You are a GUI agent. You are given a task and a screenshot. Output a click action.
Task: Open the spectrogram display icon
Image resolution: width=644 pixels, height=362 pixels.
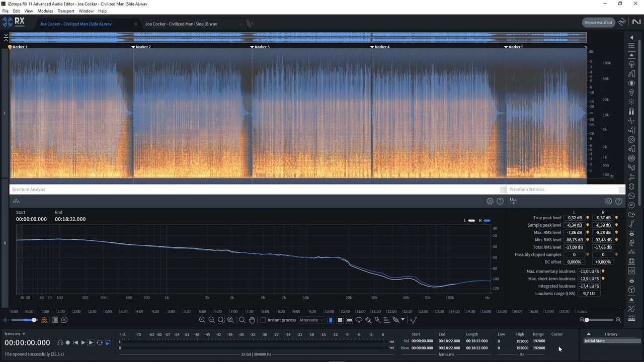(x=44, y=320)
